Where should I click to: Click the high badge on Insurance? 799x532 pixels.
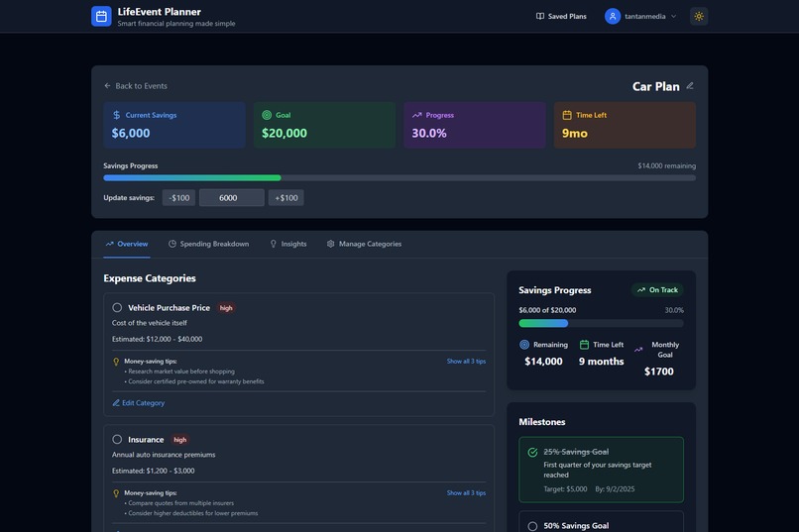click(x=179, y=440)
